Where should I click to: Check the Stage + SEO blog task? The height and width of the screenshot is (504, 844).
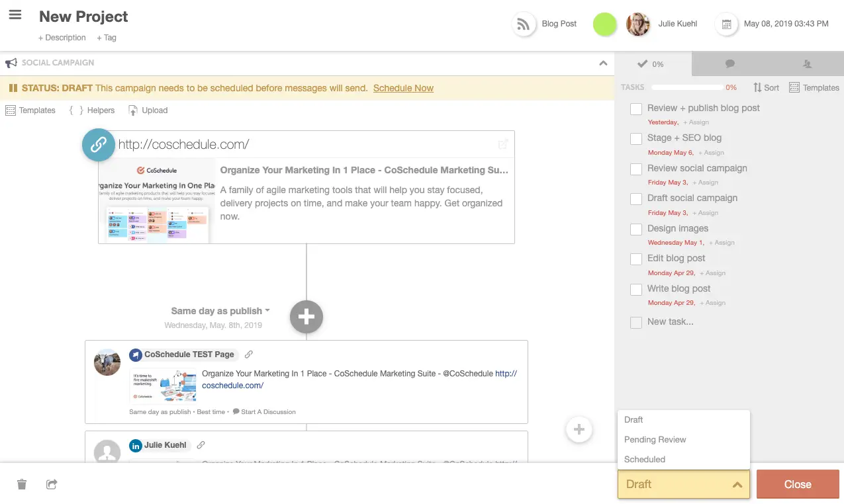(636, 139)
